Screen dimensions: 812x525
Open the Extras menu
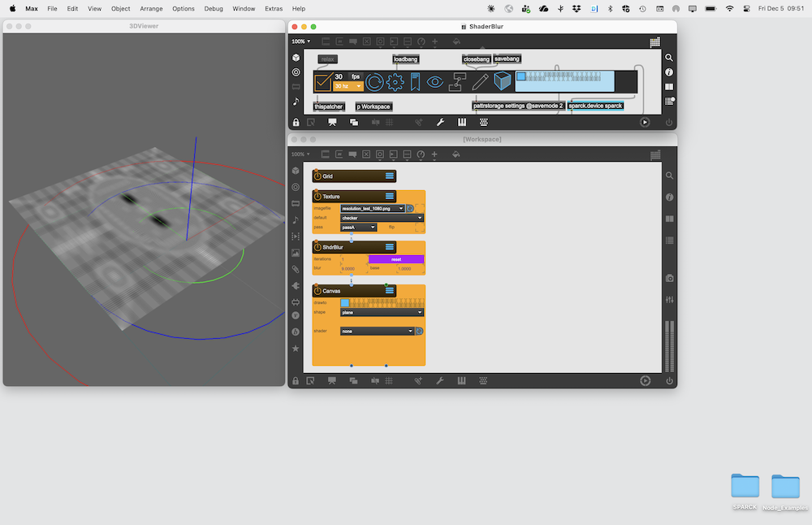(274, 8)
